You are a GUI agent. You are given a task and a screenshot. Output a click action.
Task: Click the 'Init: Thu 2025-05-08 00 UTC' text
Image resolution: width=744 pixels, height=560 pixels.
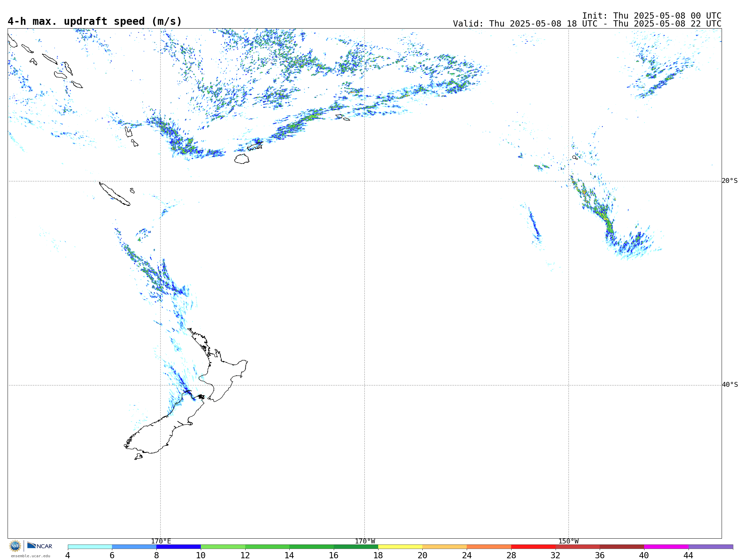click(x=652, y=16)
